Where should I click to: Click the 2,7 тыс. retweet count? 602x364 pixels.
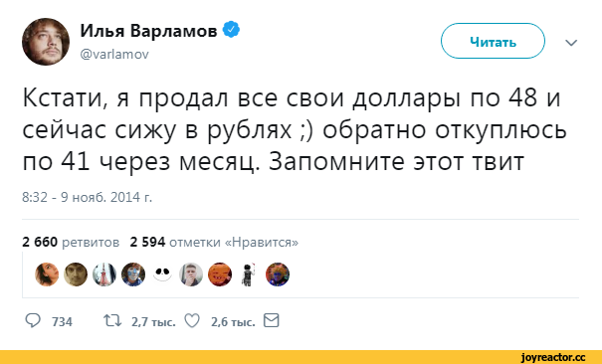(x=153, y=321)
